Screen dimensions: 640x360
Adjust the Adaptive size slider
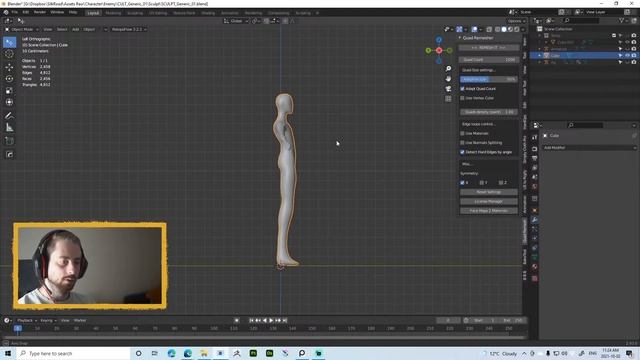(489, 79)
